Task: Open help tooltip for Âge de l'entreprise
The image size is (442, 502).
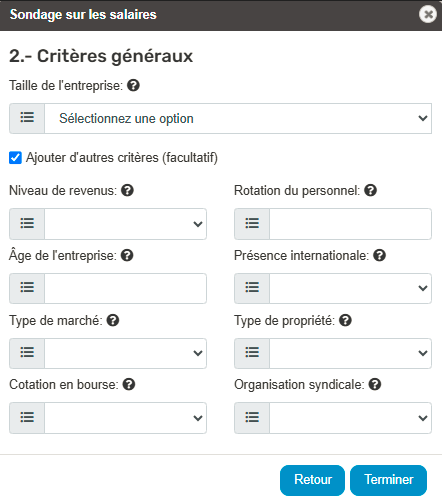Action: point(127,255)
